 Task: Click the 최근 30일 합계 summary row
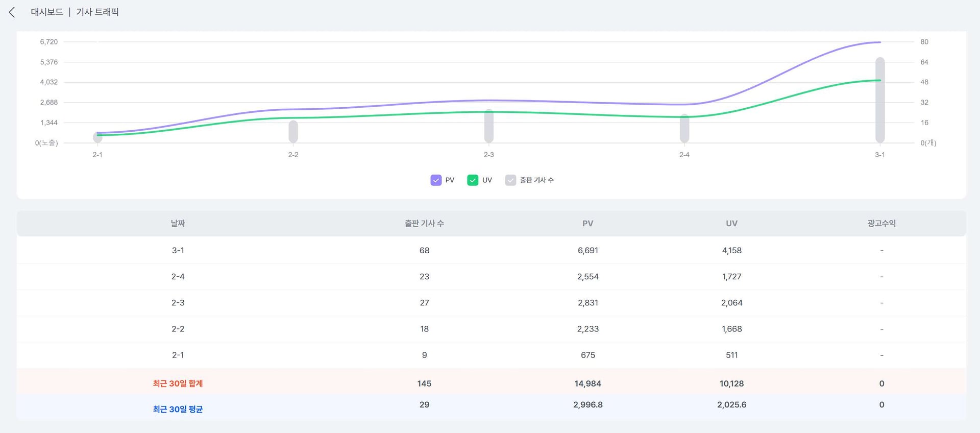(178, 383)
